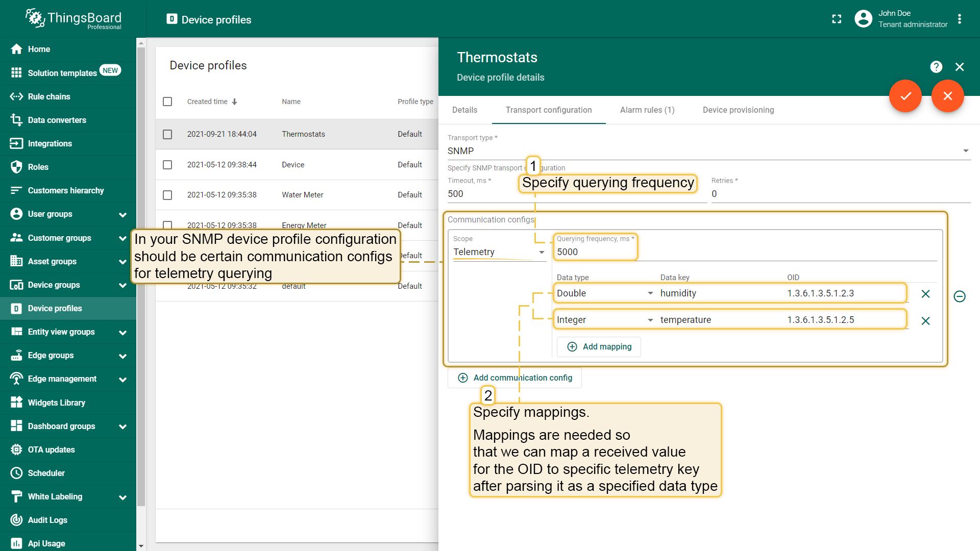The width and height of the screenshot is (980, 551).
Task: Open the user menu three-dot icon
Action: [960, 19]
